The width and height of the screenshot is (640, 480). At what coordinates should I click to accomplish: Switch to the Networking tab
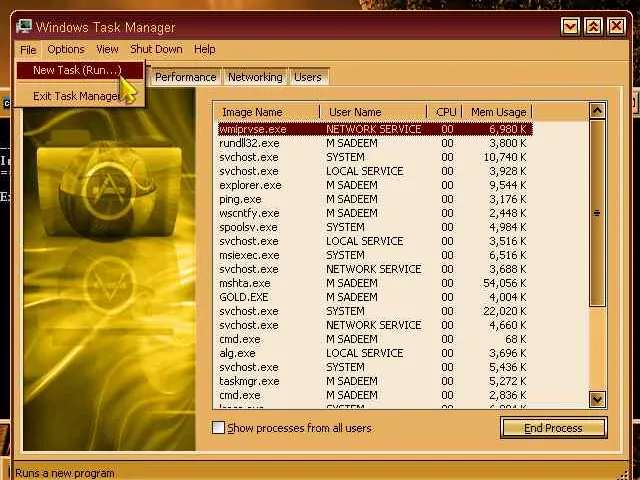(x=255, y=77)
